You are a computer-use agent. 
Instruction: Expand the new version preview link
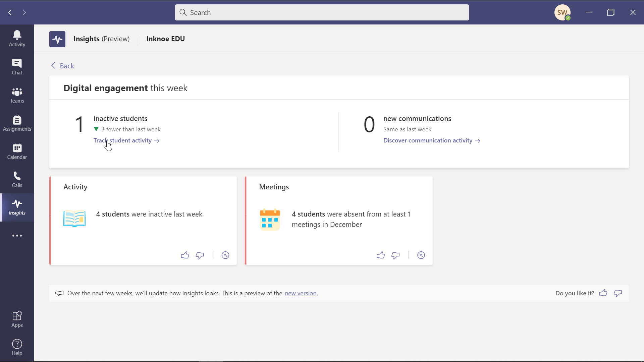[x=301, y=293]
